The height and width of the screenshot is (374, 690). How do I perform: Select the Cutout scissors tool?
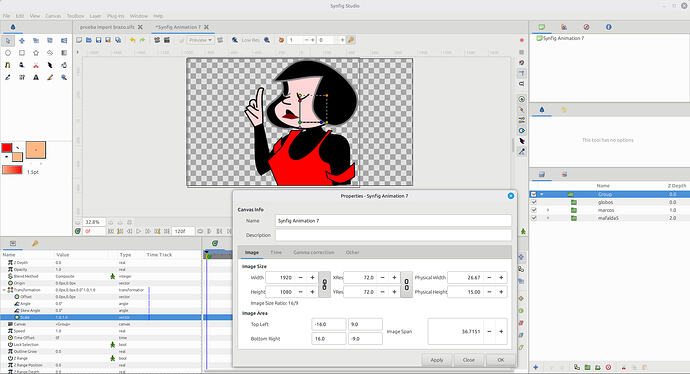pyautogui.click(x=36, y=65)
